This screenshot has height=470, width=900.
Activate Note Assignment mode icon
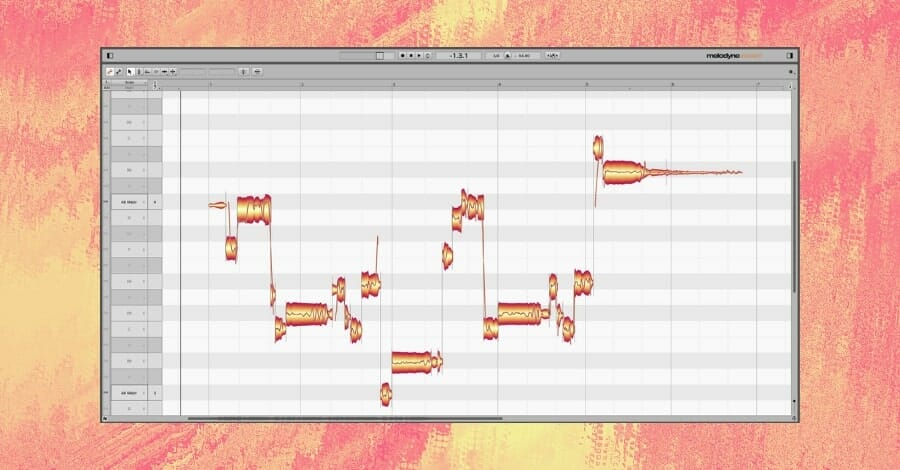coord(119,72)
